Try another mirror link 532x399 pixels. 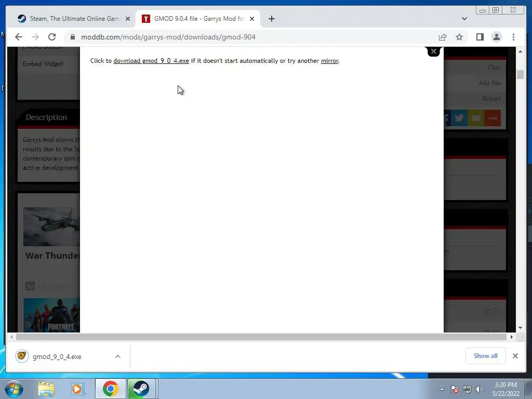click(329, 61)
